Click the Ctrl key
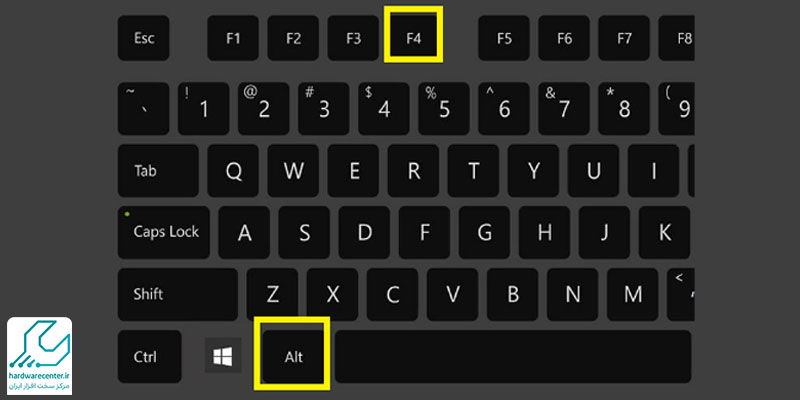This screenshot has height=400, width=800. [x=149, y=356]
